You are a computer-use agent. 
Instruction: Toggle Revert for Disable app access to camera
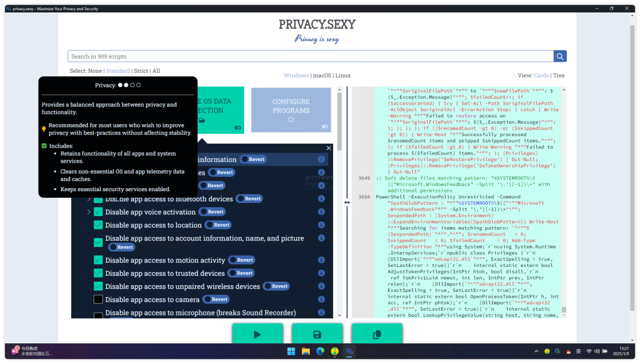coord(216,299)
